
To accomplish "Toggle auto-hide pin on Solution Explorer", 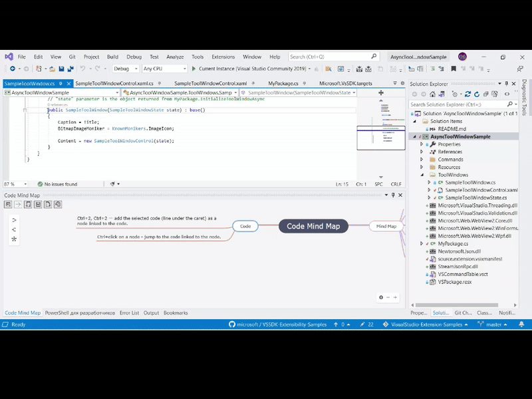I will 507,84.
